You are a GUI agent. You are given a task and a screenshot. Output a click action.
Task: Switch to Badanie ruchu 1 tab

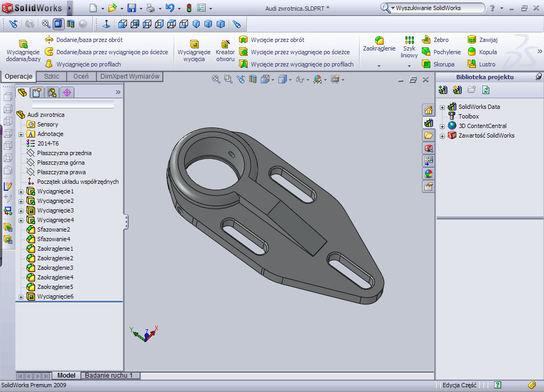[x=110, y=376]
